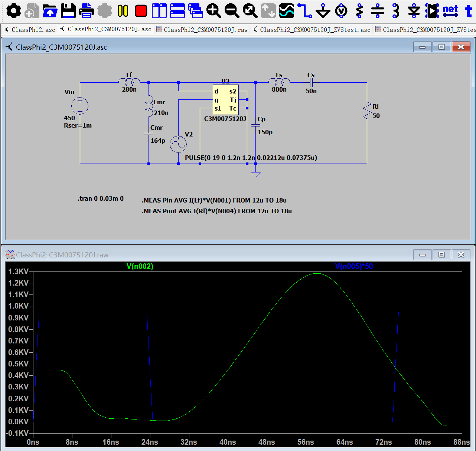Close the waveform .raw sub-window
Screen dimensions: 476x451
pos(461,254)
